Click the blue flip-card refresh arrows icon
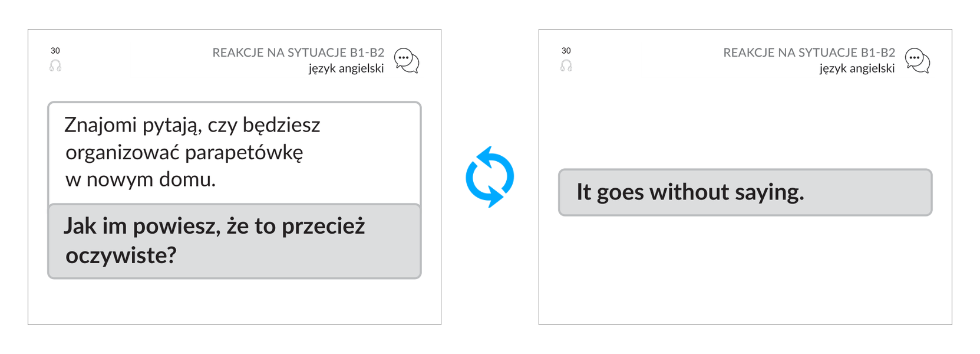 [x=490, y=177]
